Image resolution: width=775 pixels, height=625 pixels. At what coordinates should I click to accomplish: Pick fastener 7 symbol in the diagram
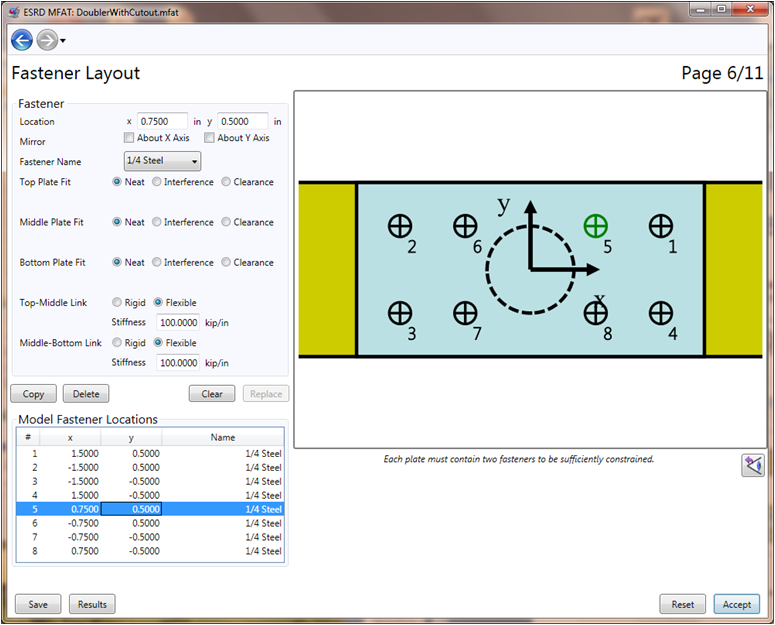click(x=465, y=313)
